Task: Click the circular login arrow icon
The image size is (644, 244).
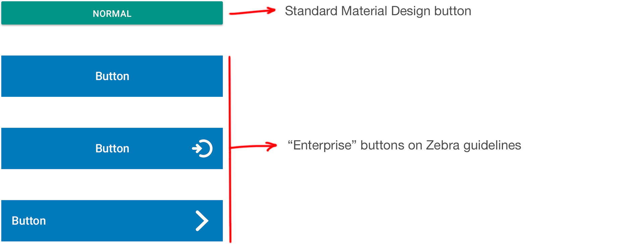Action: click(x=202, y=148)
